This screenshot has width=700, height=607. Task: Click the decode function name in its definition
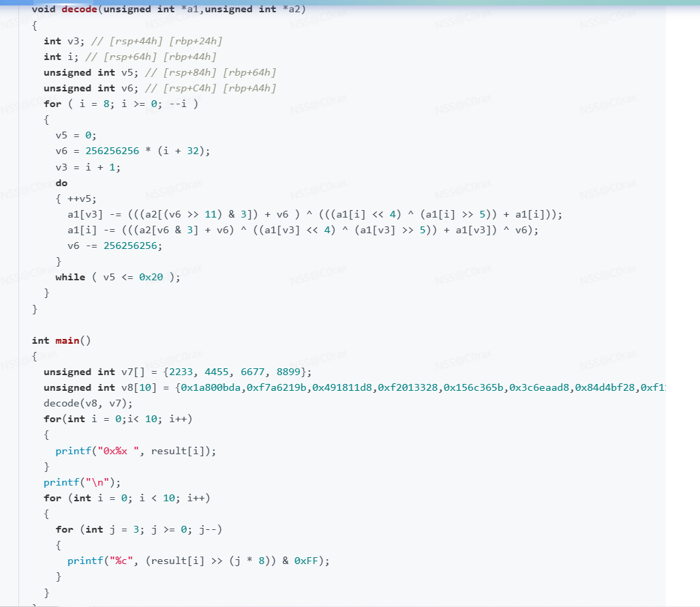[x=78, y=9]
